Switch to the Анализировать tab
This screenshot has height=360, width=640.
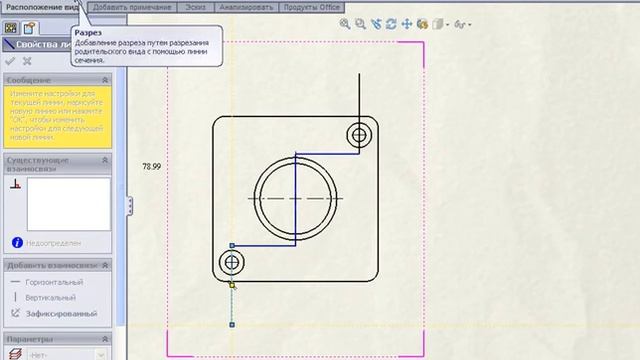[x=246, y=7]
